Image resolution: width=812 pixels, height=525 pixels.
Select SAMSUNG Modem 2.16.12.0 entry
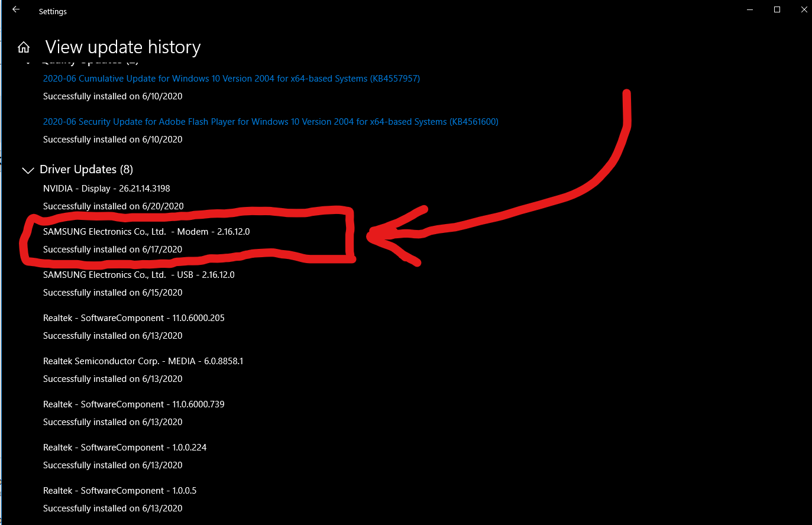tap(147, 232)
